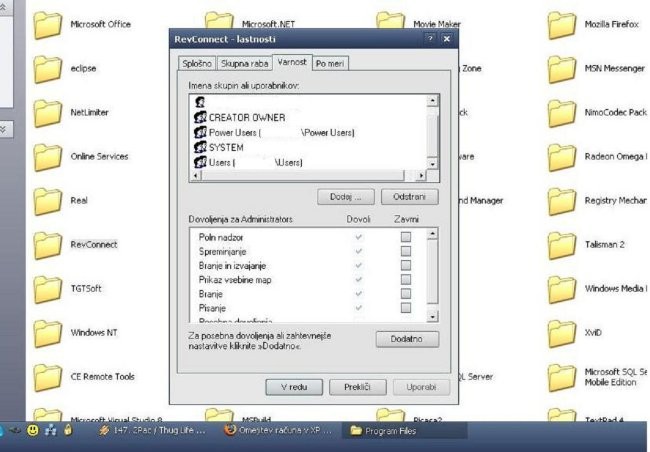Click the dialog help question mark button

(430, 39)
